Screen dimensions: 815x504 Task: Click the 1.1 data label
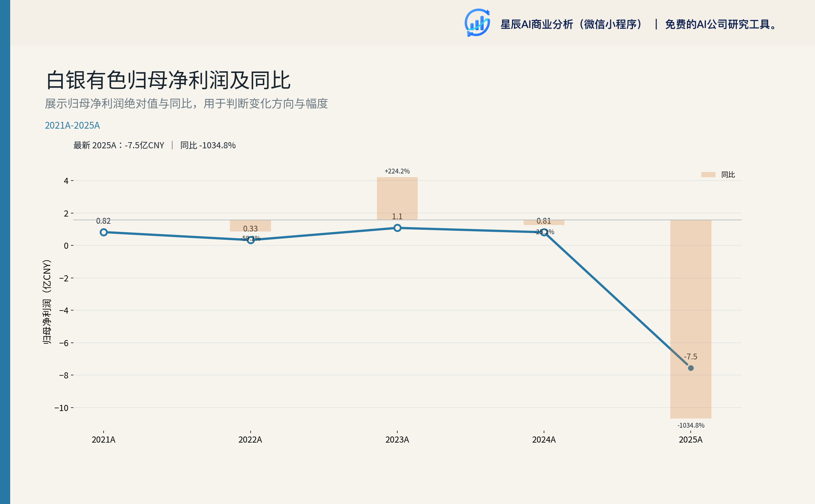[x=397, y=217]
